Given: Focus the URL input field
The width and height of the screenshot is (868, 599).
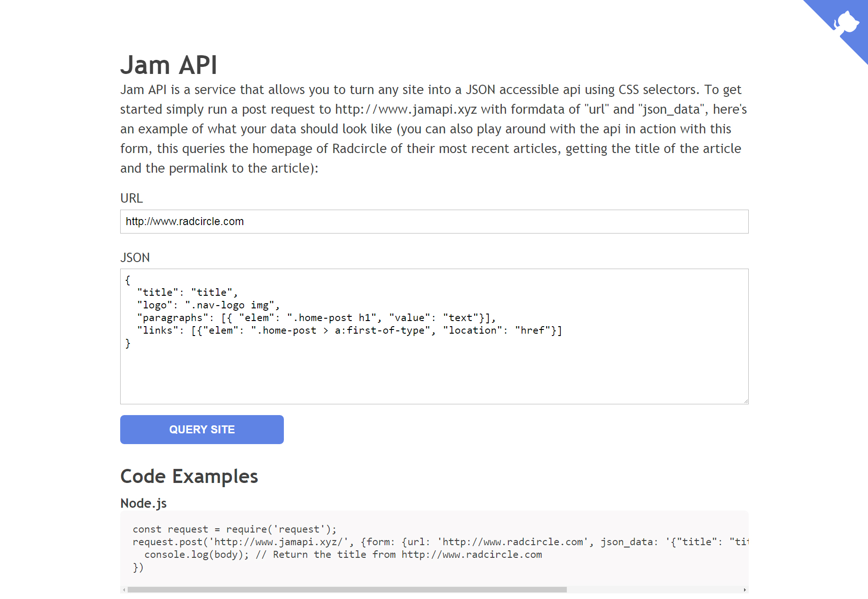Looking at the screenshot, I should tap(434, 221).
